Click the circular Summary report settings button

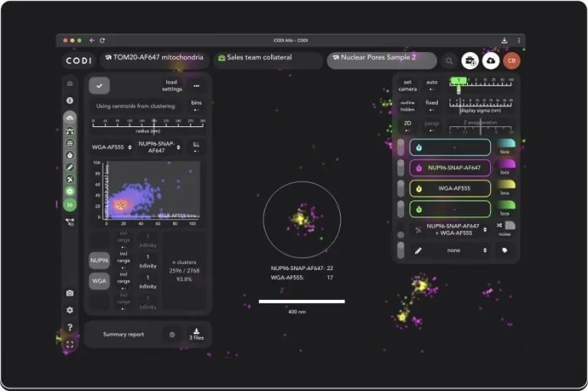pyautogui.click(x=171, y=334)
